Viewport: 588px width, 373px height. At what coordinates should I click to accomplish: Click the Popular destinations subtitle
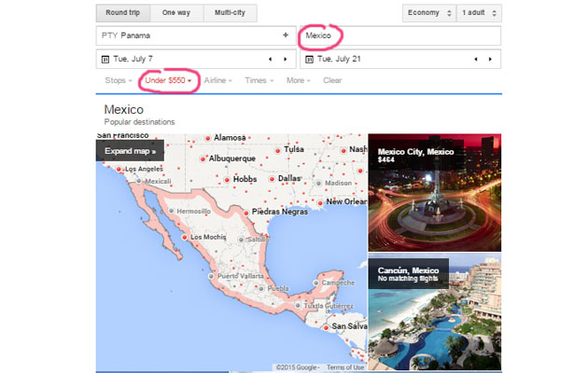[139, 122]
